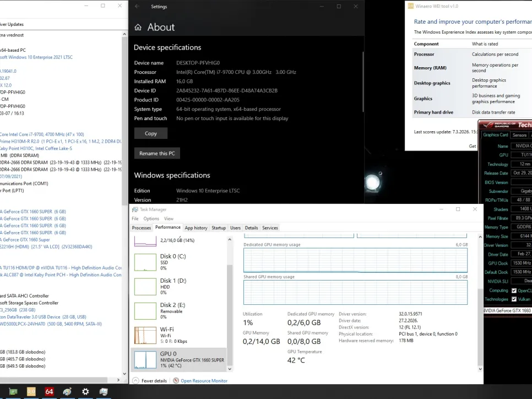Select the Wi-Fi performance graph thumbnail
532x399 pixels.
pyautogui.click(x=145, y=335)
